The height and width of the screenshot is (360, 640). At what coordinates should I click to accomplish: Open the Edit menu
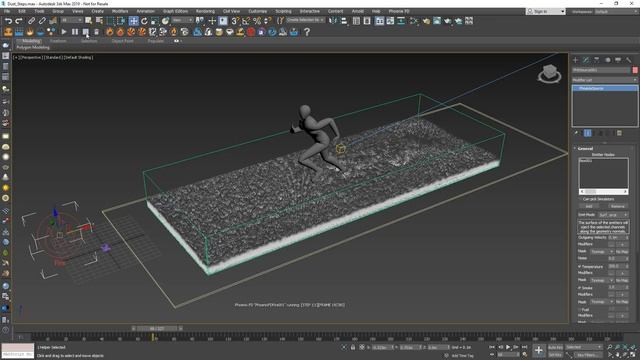(x=22, y=11)
